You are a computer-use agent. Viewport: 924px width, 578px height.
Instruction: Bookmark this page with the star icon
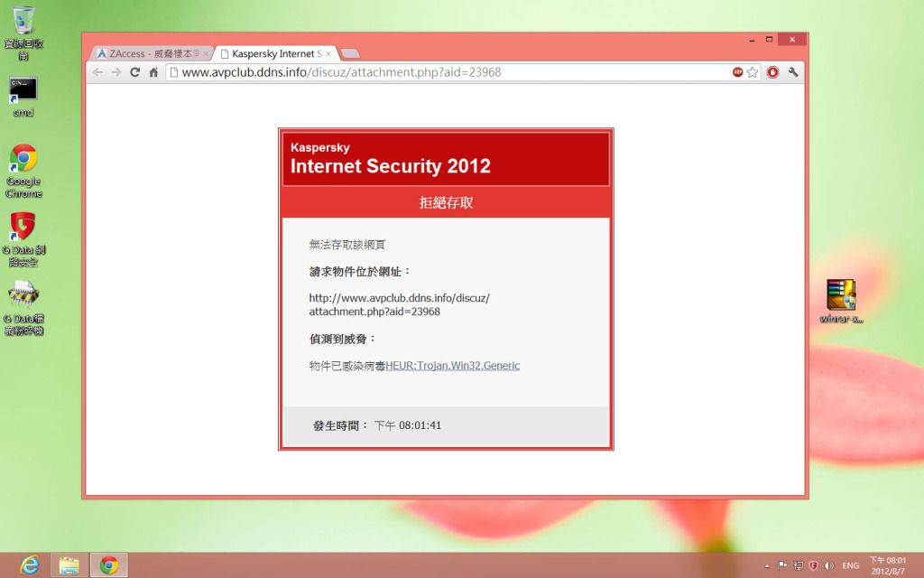(x=753, y=72)
